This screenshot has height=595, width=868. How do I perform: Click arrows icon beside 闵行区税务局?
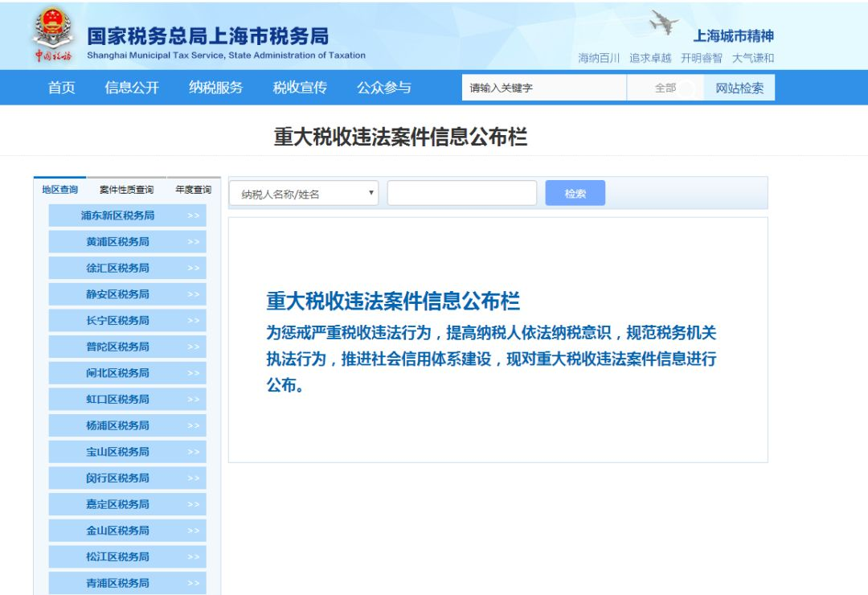pyautogui.click(x=193, y=478)
